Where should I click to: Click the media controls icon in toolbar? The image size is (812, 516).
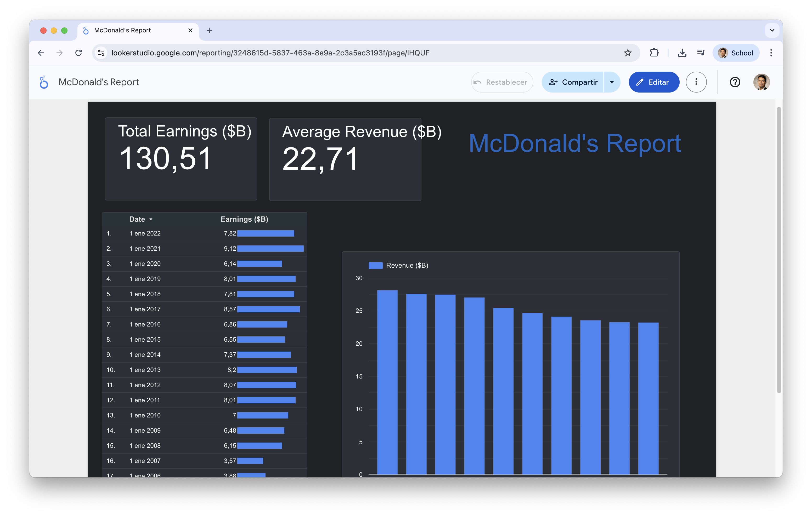click(x=701, y=53)
